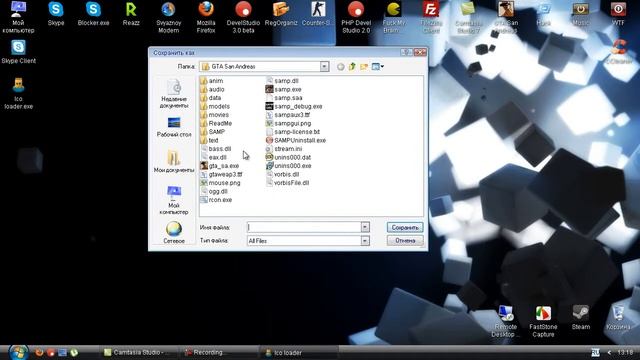Open Мой компьютер in places bar

click(174, 200)
